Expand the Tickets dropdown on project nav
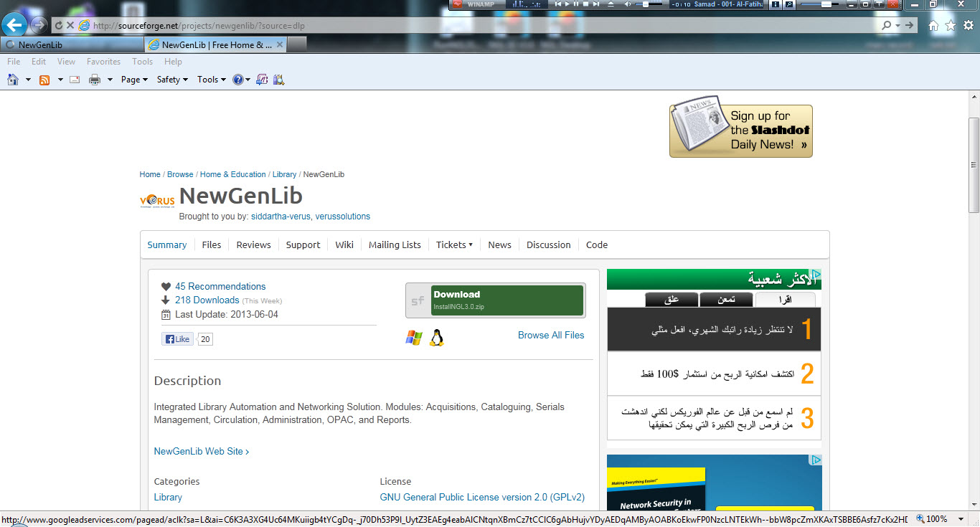This screenshot has width=980, height=527. (454, 244)
